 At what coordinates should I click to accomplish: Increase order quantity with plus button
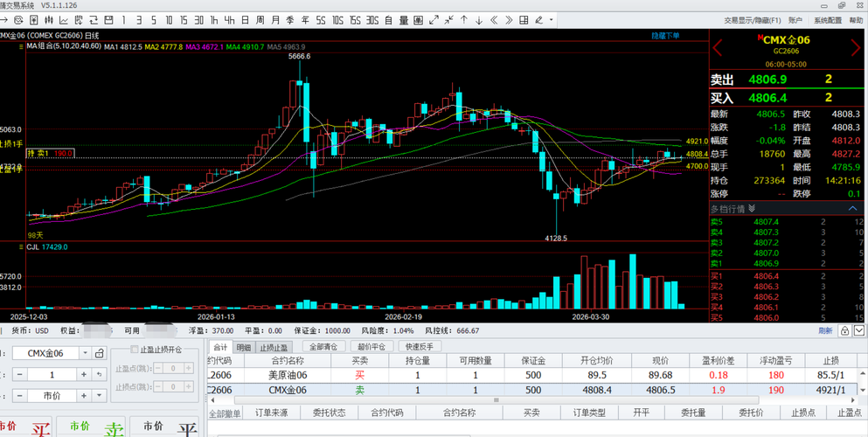84,374
